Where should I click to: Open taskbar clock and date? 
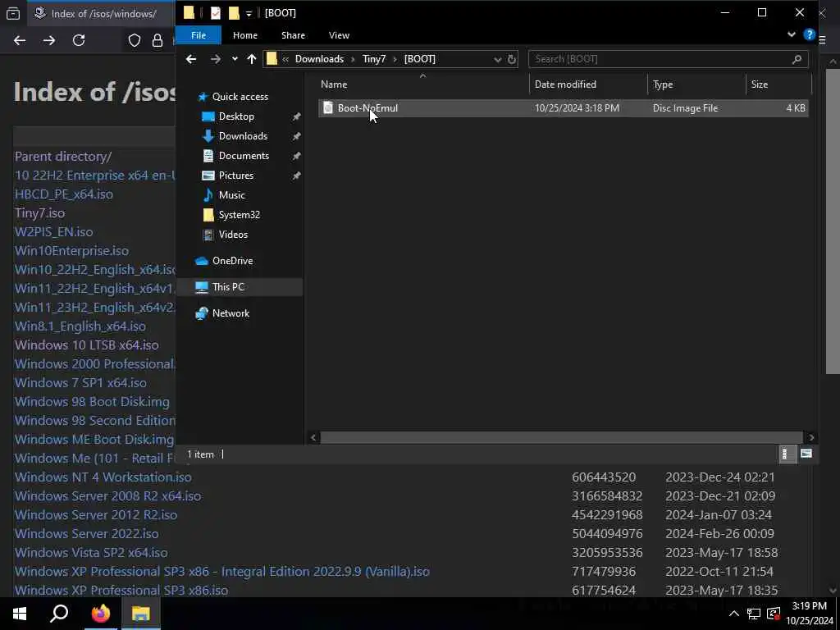click(810, 614)
